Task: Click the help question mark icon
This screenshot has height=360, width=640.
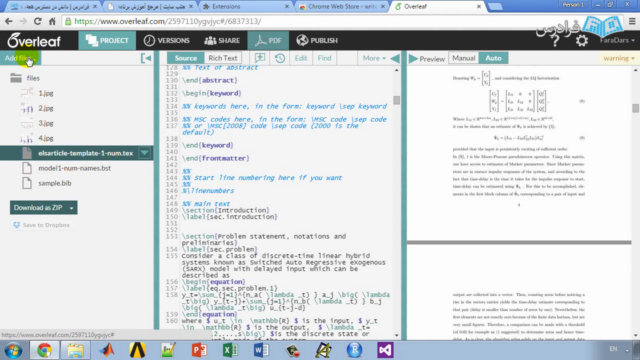Action: (555, 41)
